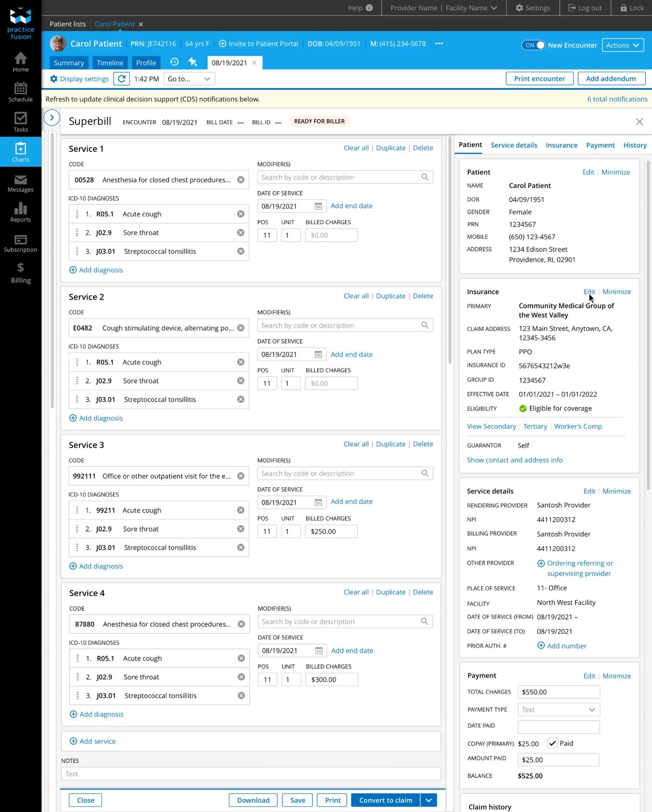Click Service 1 modifier search field
Viewport: 652px width, 812px height.
[345, 177]
